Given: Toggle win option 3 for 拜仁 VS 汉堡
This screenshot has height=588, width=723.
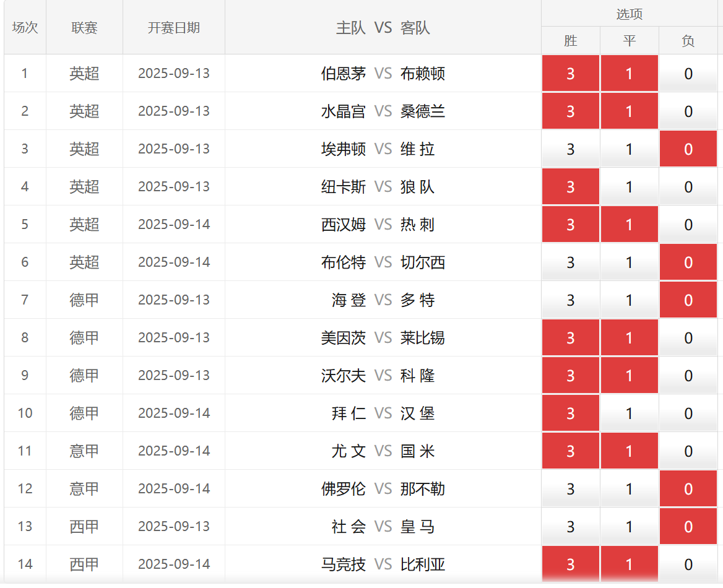Looking at the screenshot, I should [570, 413].
